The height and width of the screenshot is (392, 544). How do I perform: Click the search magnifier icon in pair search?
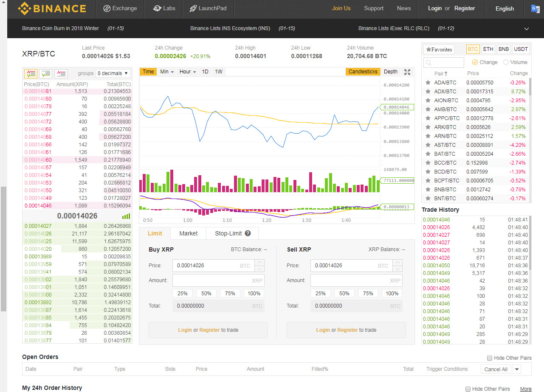pos(428,62)
